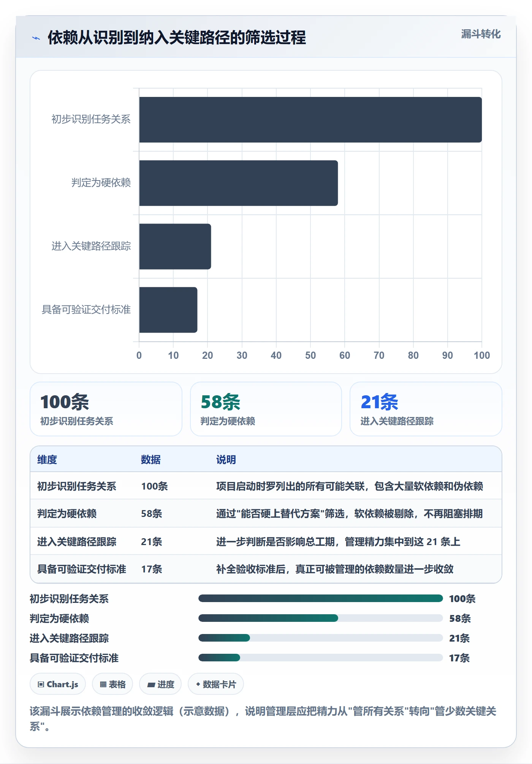
Task: Click the 判定为硬依赖 chart bar
Action: tap(239, 183)
